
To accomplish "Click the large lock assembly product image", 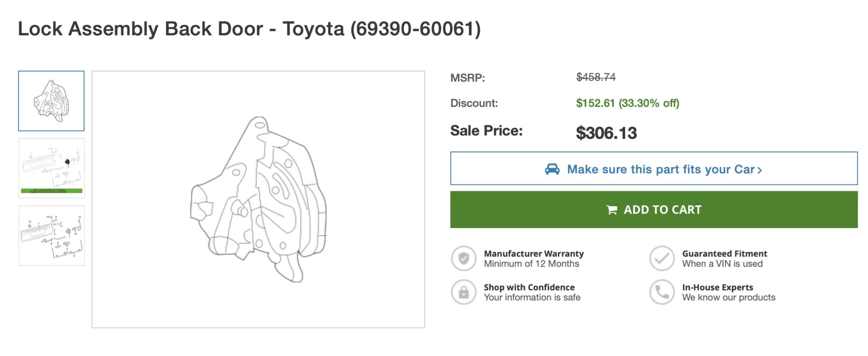I will (x=258, y=199).
